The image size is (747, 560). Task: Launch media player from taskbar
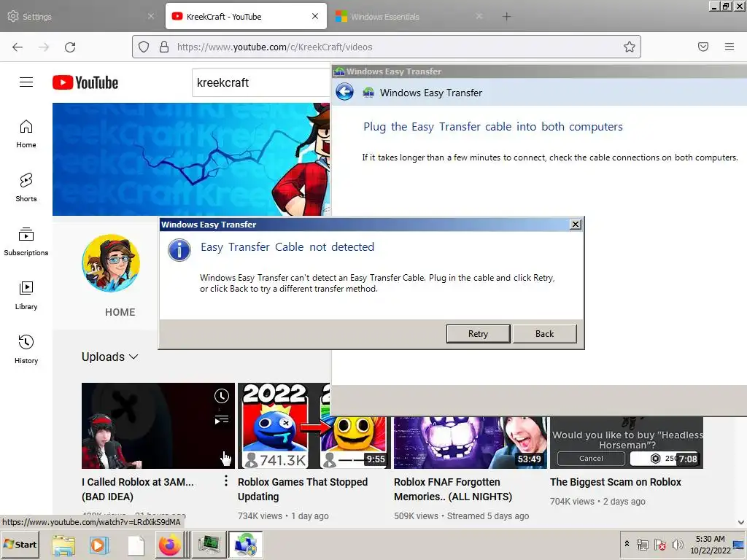click(x=99, y=545)
